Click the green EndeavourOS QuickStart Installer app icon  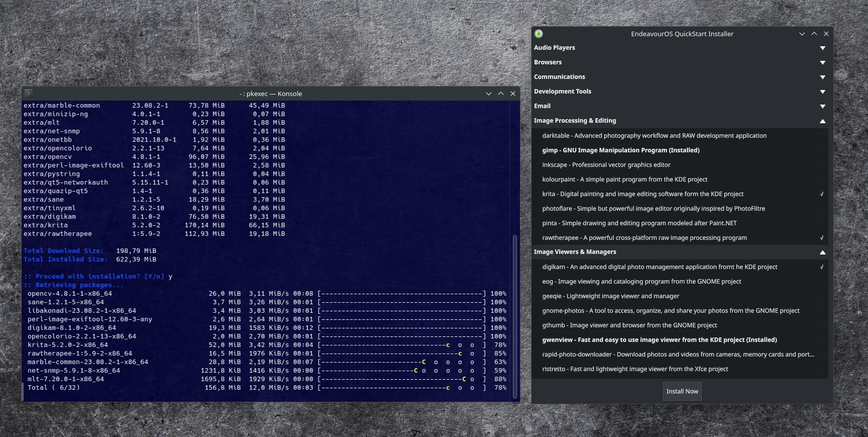coord(539,34)
